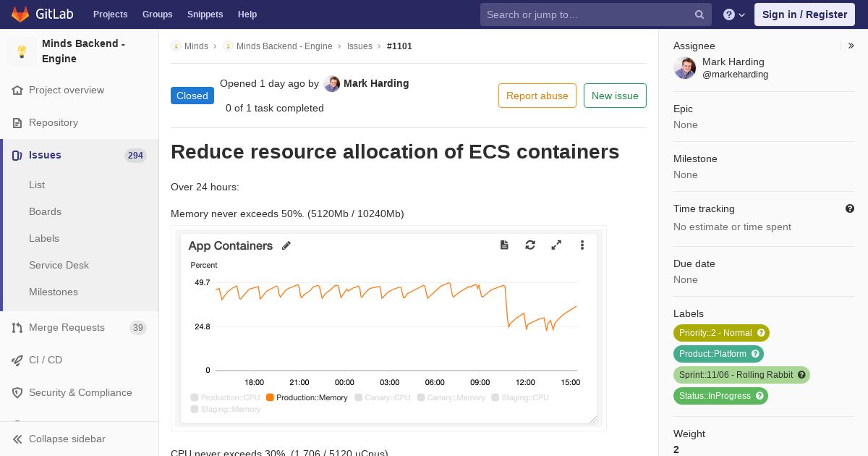
Task: Open the Issues breadcrumb link
Action: pyautogui.click(x=359, y=46)
